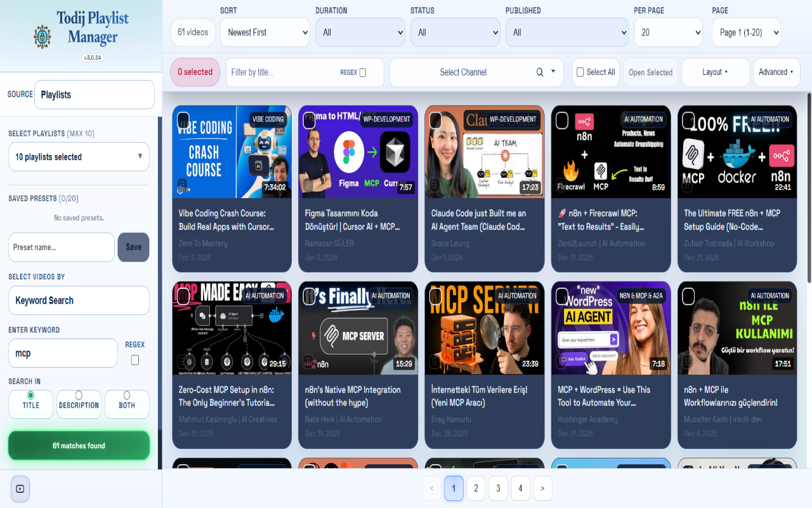The image size is (812, 508).
Task: Click the v3.0.54 version label
Action: click(93, 57)
